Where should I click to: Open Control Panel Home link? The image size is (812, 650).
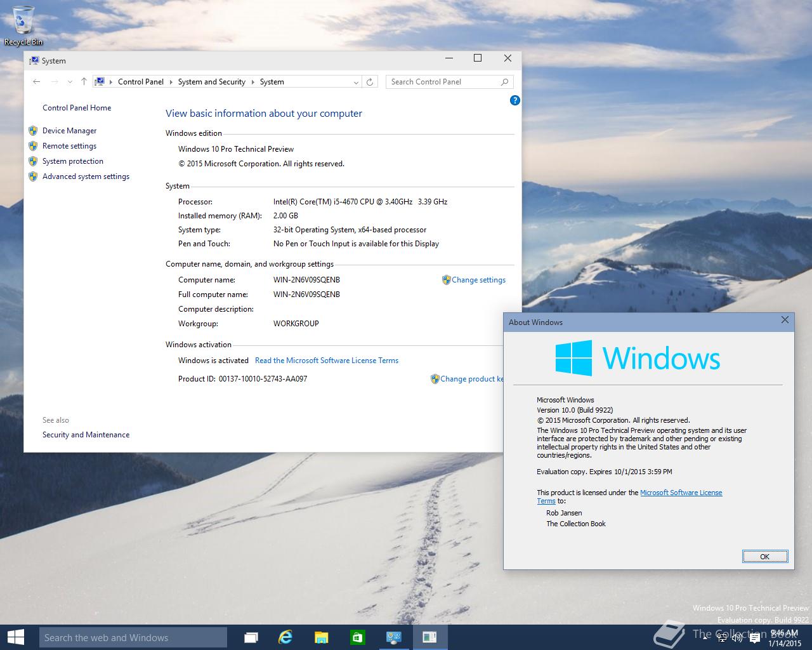77,108
